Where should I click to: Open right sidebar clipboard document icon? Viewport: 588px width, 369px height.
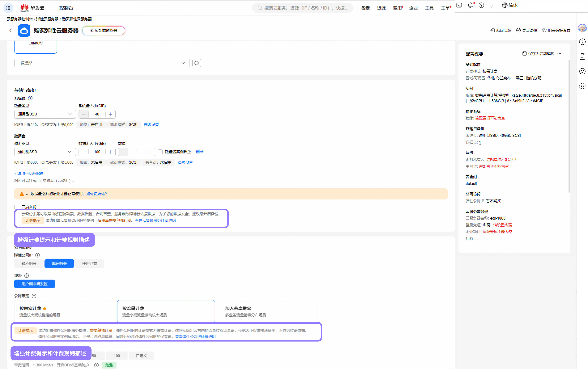click(582, 57)
